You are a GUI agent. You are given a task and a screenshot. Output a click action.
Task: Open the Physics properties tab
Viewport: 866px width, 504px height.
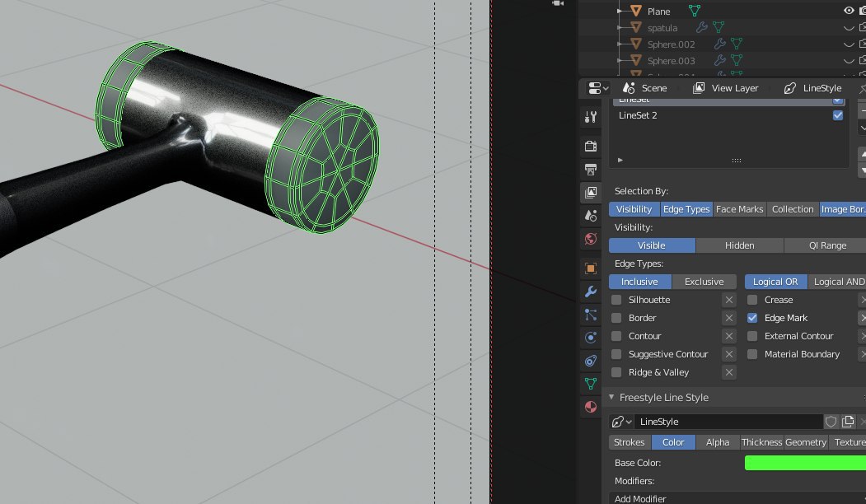(591, 338)
